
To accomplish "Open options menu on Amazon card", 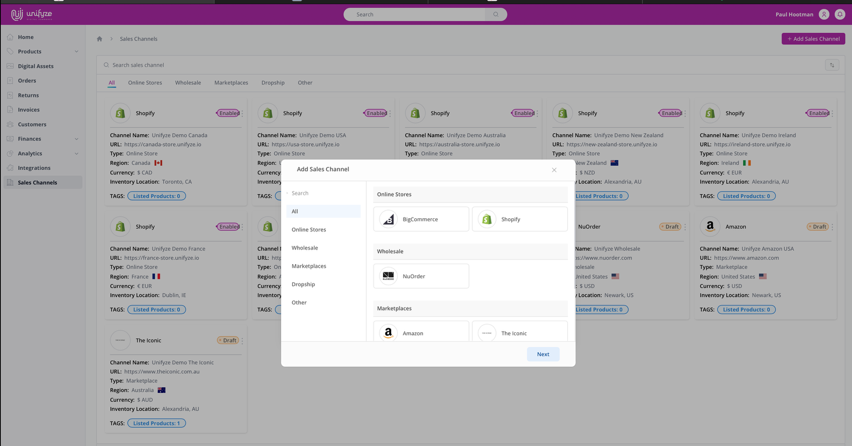I will [832, 227].
